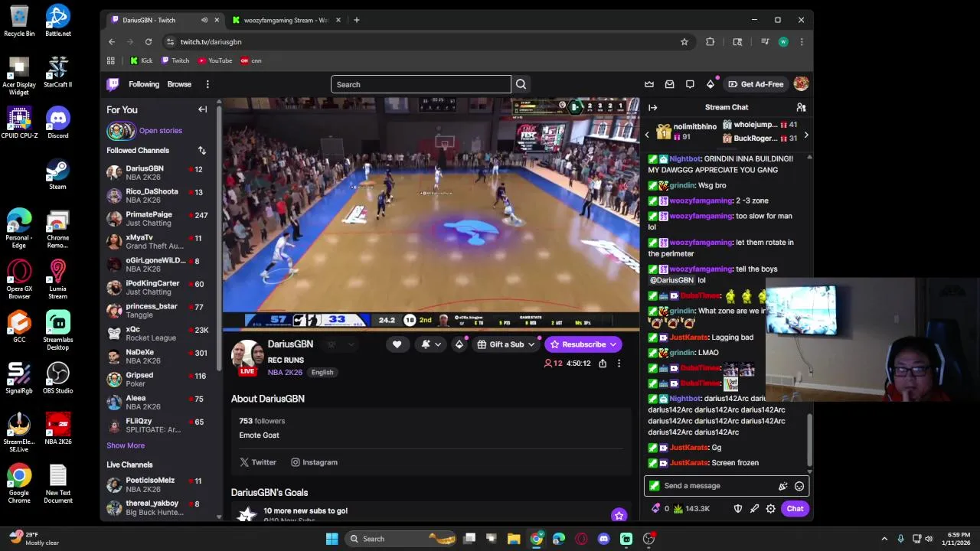This screenshot has width=980, height=551.
Task: Open the NBA 2K26 category link
Action: [285, 373]
